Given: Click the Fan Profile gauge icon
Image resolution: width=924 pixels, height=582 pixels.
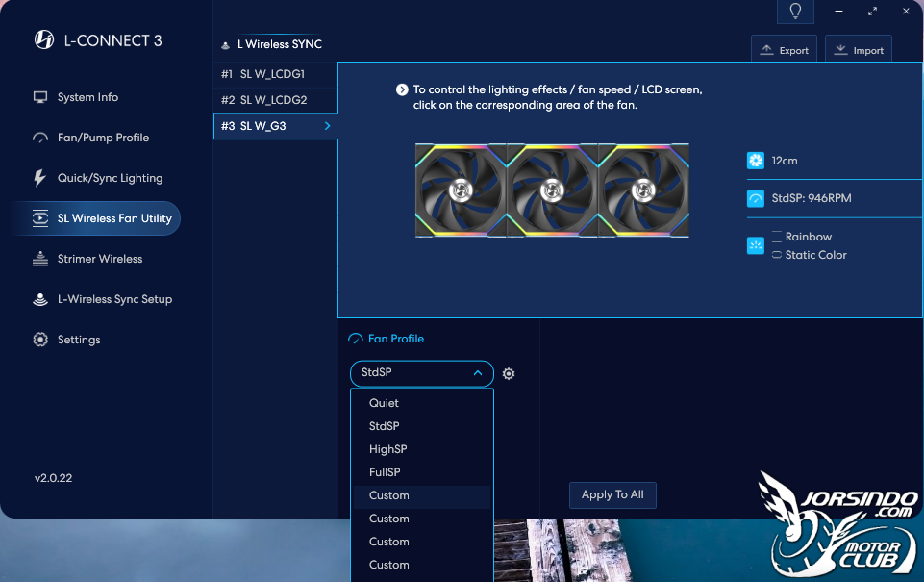Looking at the screenshot, I should pos(356,339).
